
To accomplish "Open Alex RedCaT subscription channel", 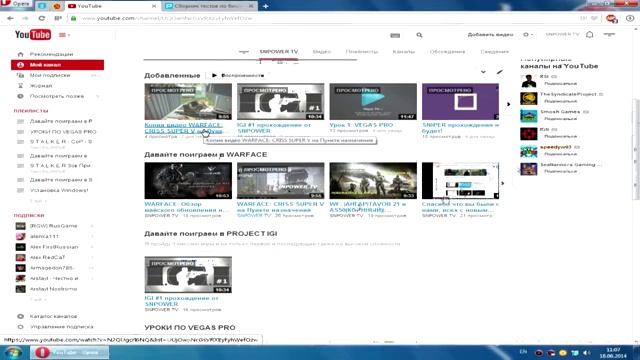I will coord(47,258).
